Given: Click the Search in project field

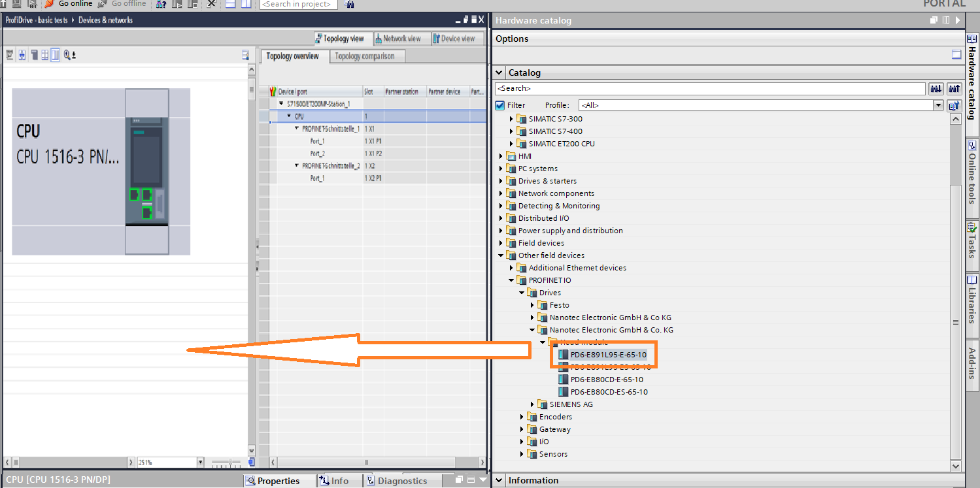Looking at the screenshot, I should pos(298,5).
